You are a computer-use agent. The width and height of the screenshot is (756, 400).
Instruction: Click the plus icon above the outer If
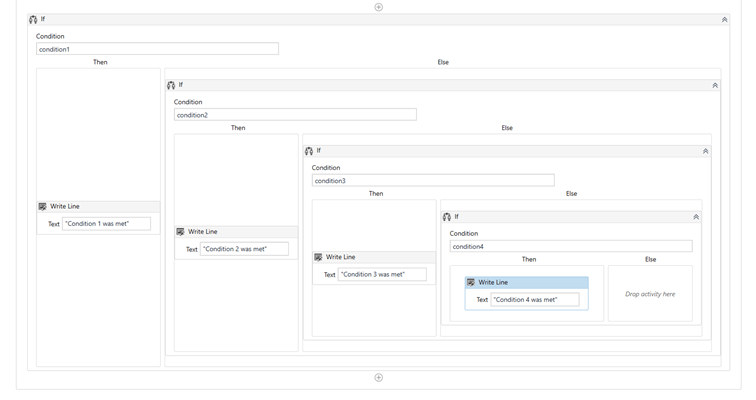(x=378, y=7)
